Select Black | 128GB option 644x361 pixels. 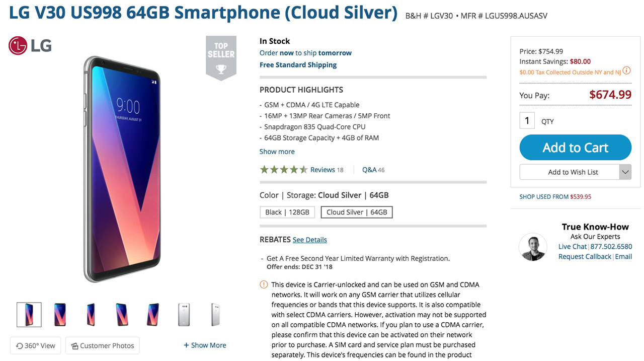point(287,212)
